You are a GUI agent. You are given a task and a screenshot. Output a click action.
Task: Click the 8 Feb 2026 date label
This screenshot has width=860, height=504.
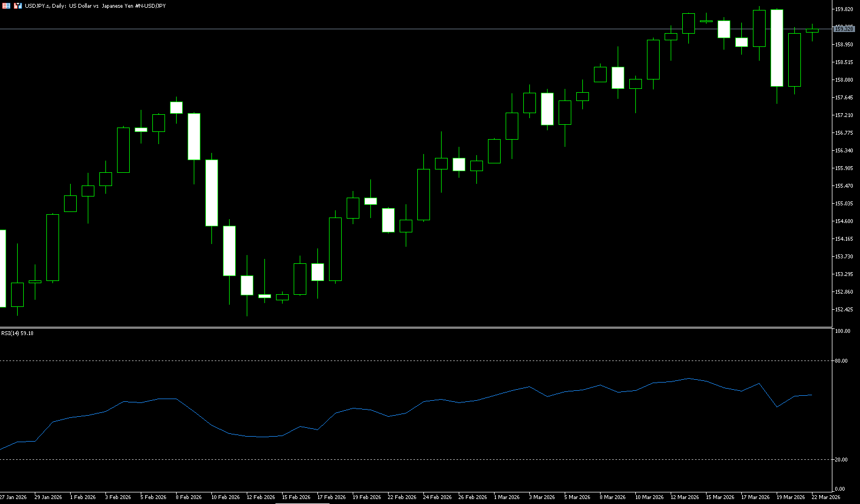point(189,497)
